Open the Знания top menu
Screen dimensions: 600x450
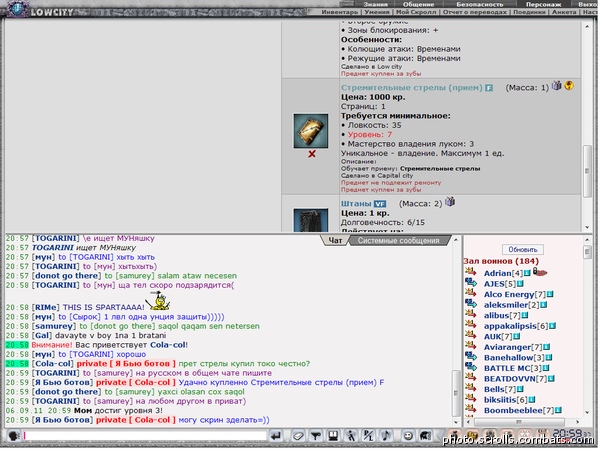[x=375, y=4]
